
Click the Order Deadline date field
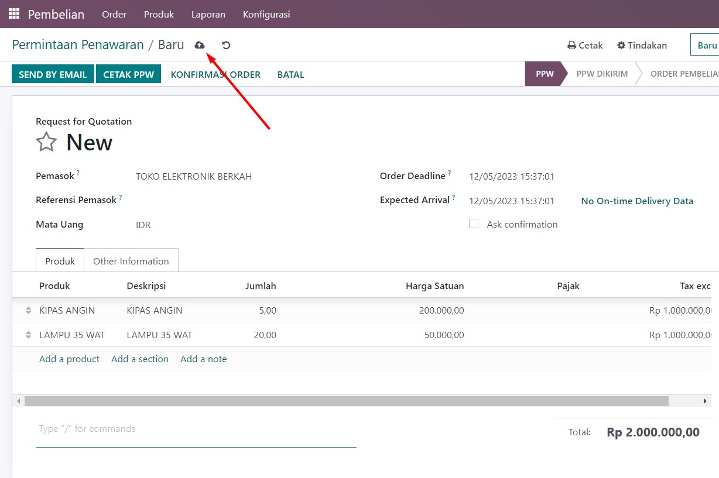coord(512,177)
